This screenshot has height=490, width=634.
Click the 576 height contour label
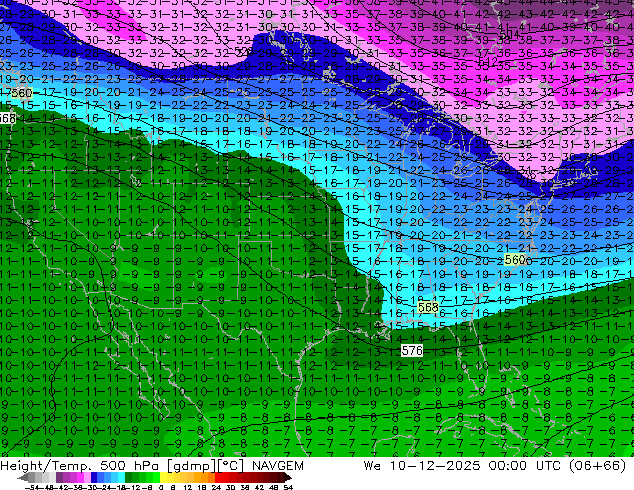coord(412,350)
